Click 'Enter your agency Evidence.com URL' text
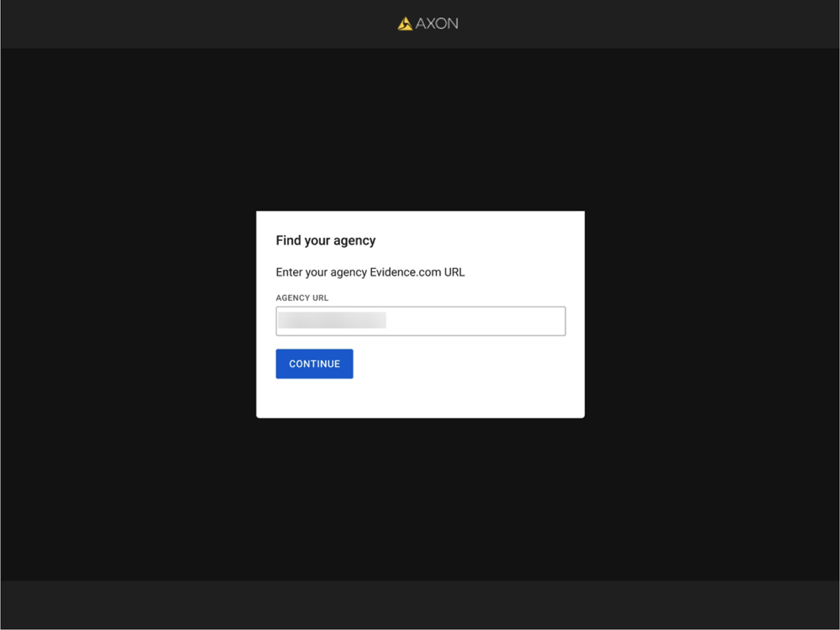Image resolution: width=840 pixels, height=630 pixels. pos(370,272)
